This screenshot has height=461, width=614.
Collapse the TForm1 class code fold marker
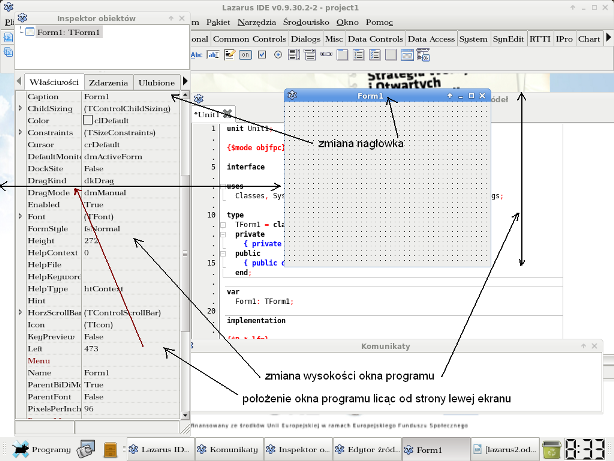click(223, 225)
